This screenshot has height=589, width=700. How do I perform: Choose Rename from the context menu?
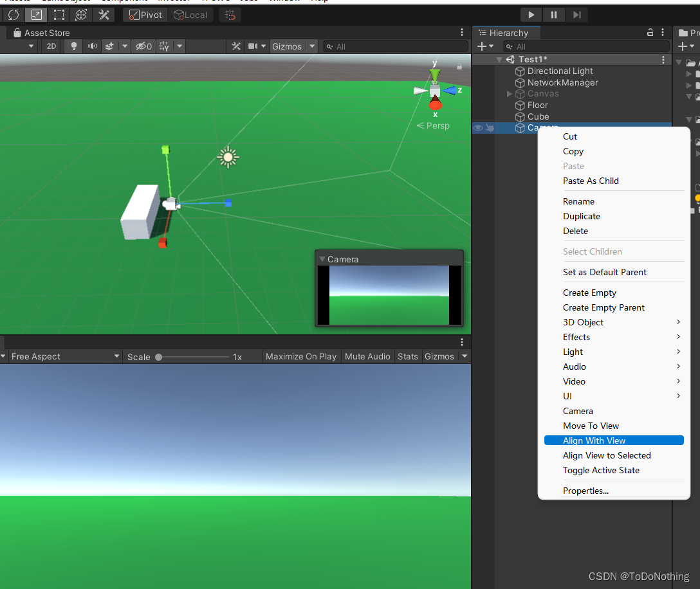tap(614, 201)
